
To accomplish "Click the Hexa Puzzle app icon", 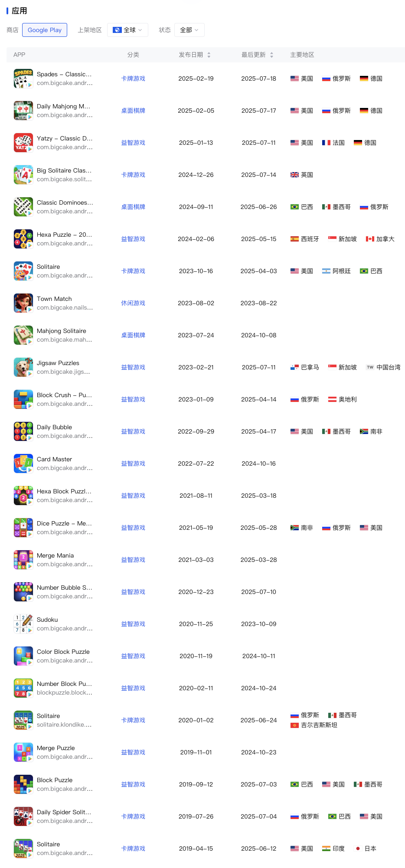I will click(x=23, y=239).
